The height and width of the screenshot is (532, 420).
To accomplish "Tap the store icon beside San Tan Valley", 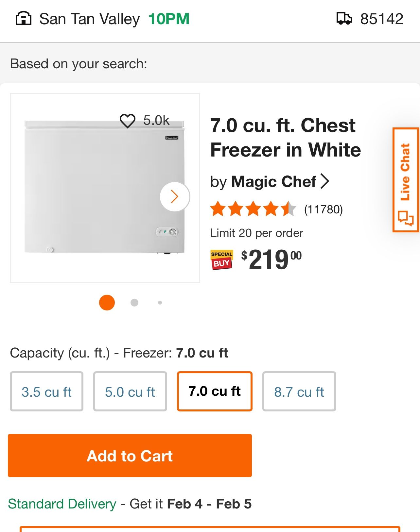I will [x=24, y=19].
